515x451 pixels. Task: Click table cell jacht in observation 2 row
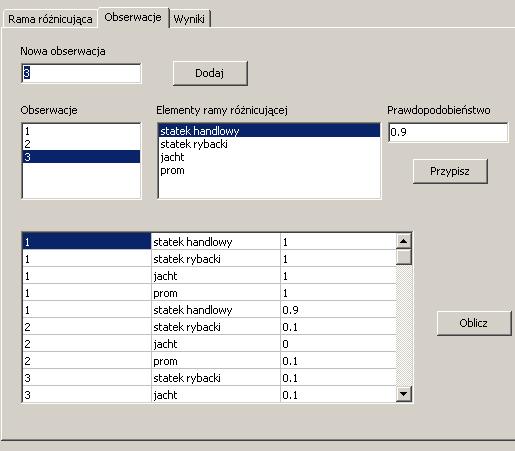pyautogui.click(x=216, y=344)
